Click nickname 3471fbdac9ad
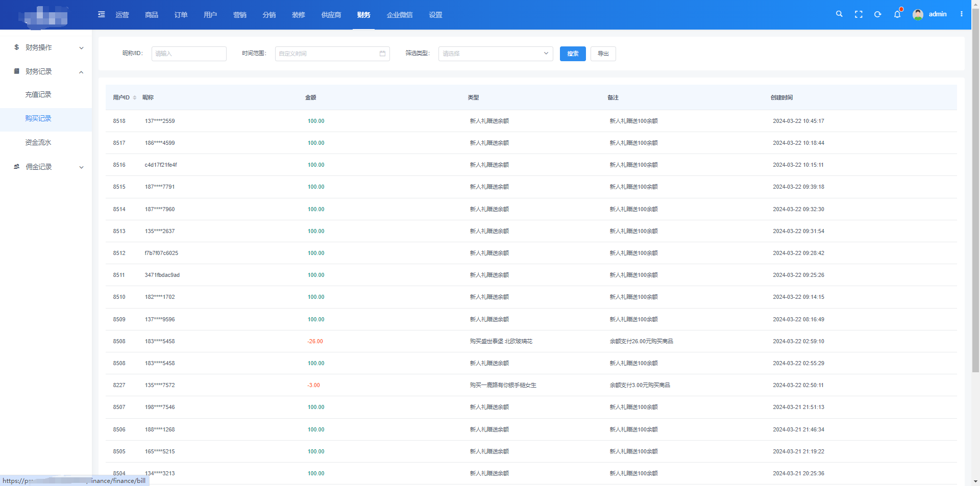Screen dimensions: 980x486 point(162,275)
